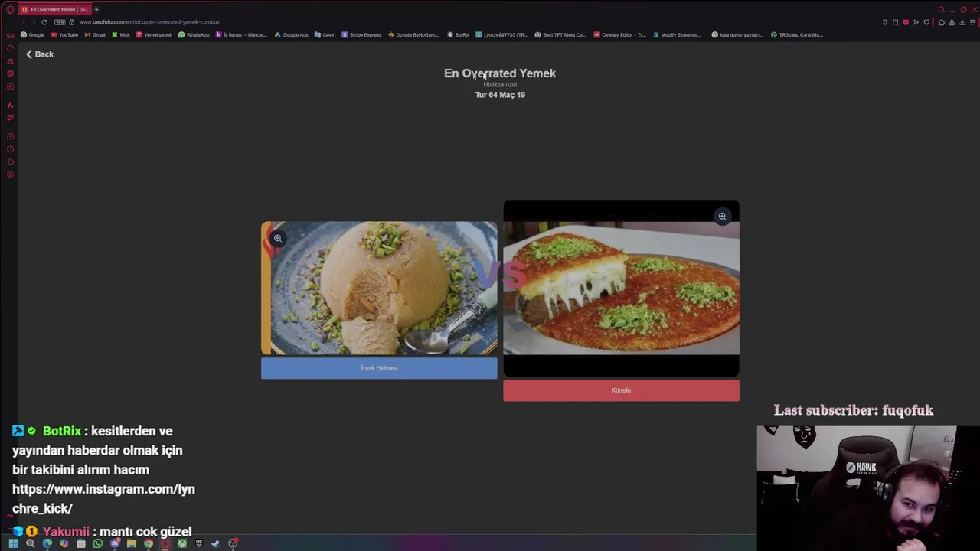Open the kısa duvar yazıları bookmark
Viewport: 980px width, 551px height.
pos(737,34)
